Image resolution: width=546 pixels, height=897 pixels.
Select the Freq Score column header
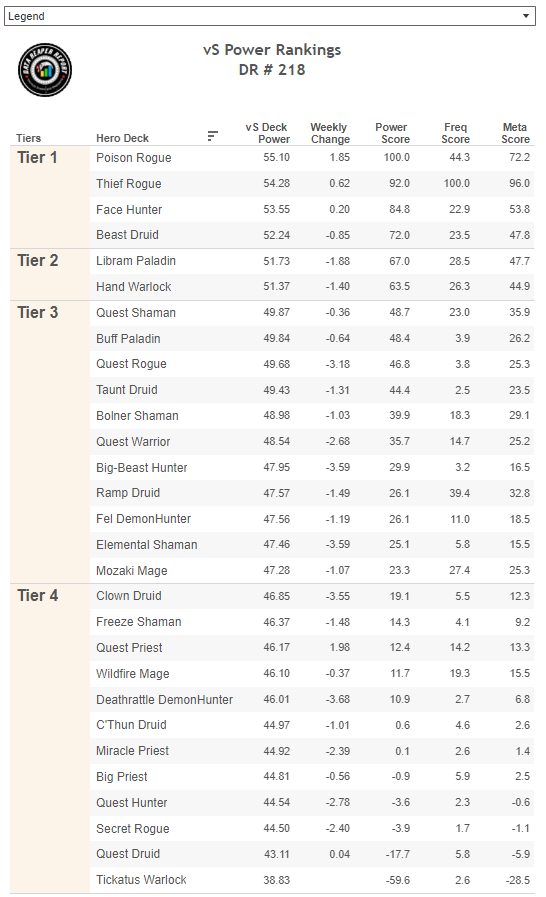point(456,133)
